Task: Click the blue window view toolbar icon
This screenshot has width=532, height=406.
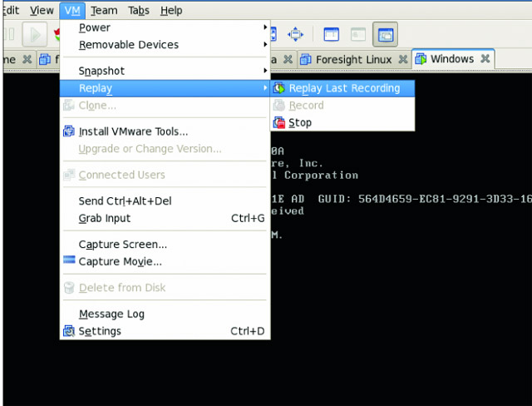Action: click(x=331, y=34)
